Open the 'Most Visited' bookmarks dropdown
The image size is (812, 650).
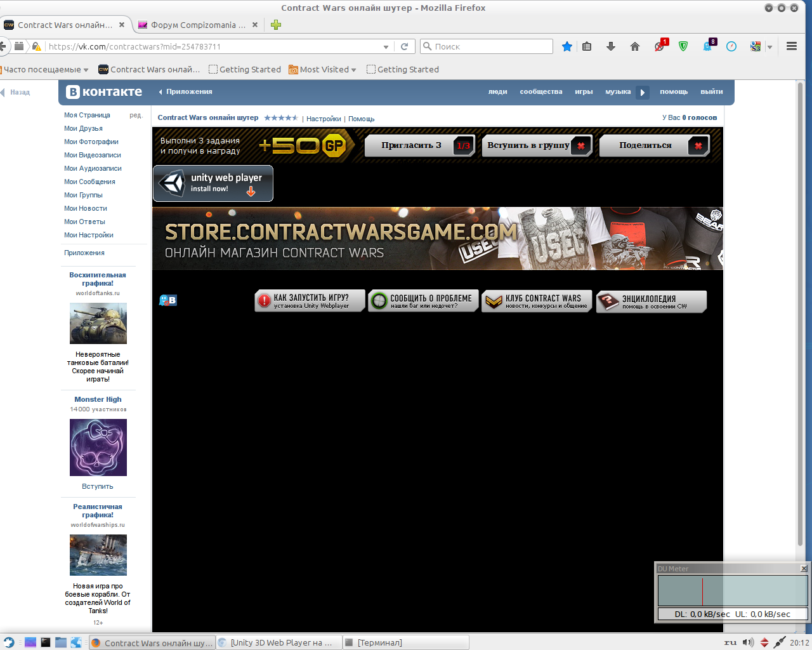pos(353,70)
